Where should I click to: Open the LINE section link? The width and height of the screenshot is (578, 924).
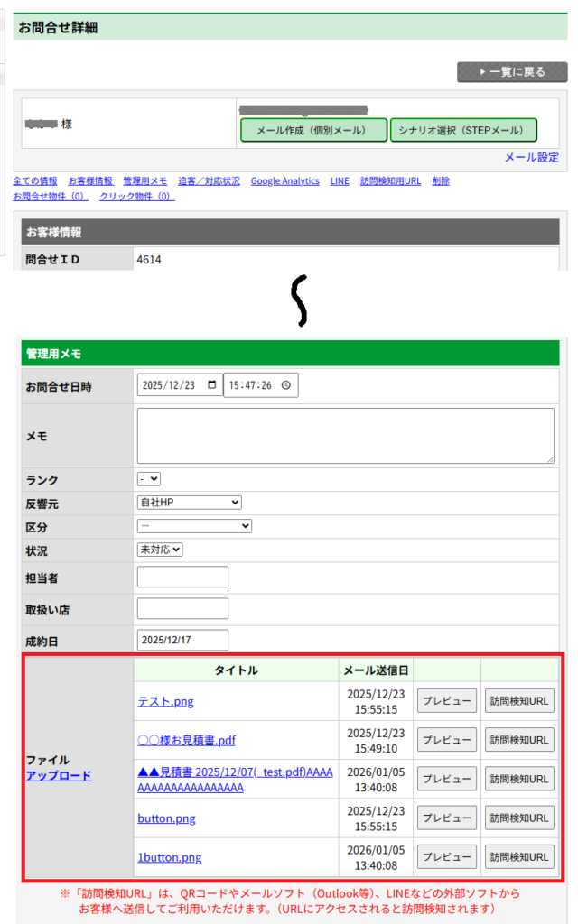click(339, 181)
